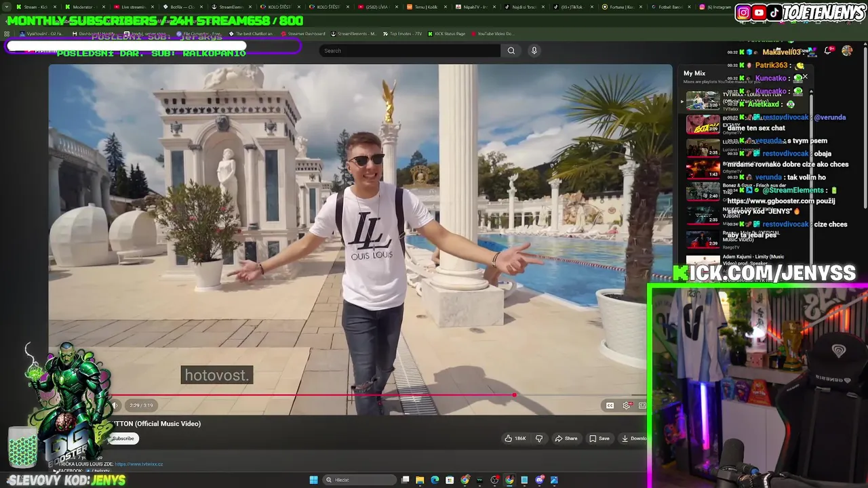The width and height of the screenshot is (868, 488).
Task: Open File Explorer from the taskbar
Action: tap(420, 480)
